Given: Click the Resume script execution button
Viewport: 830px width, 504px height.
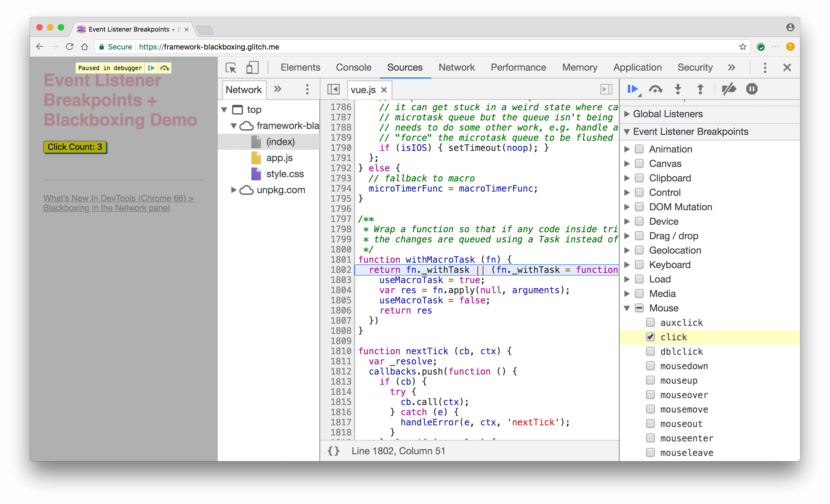Looking at the screenshot, I should coord(633,89).
